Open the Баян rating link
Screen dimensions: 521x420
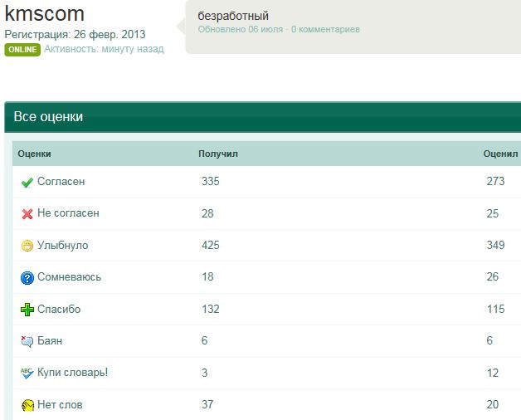[x=50, y=341]
